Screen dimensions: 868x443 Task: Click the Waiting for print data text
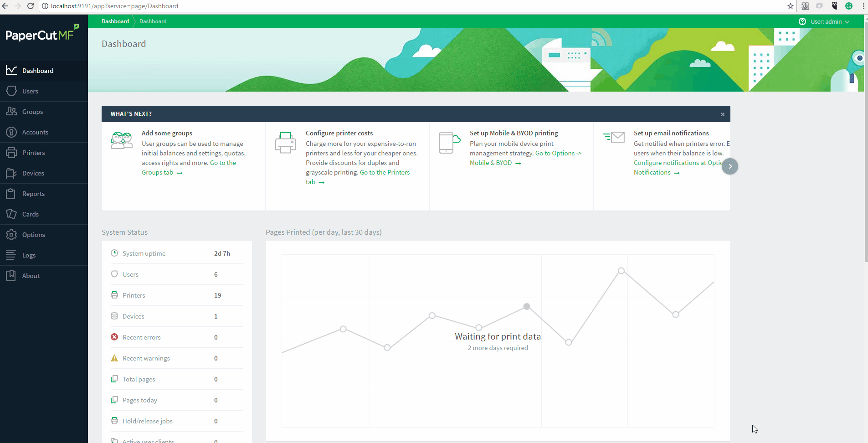498,336
